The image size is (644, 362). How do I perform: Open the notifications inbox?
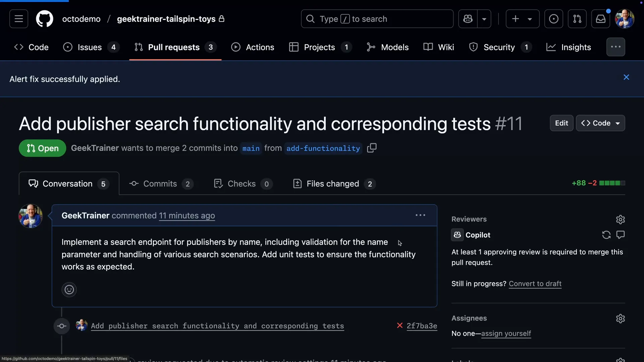coord(601,19)
